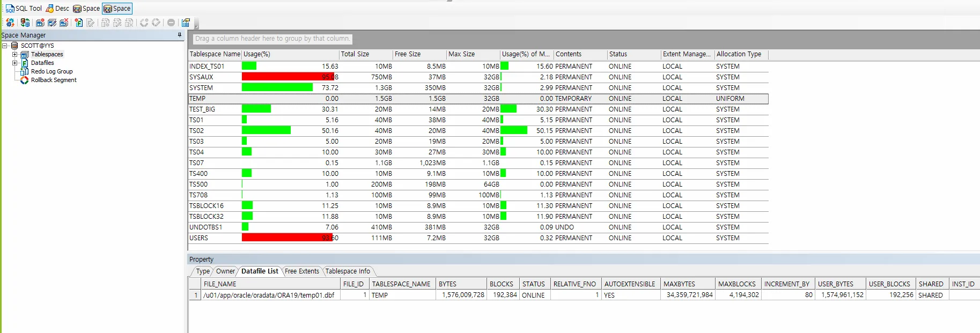Click the red usage bar for SYSAUX
Screen dimensions: 980x333
tap(288, 77)
